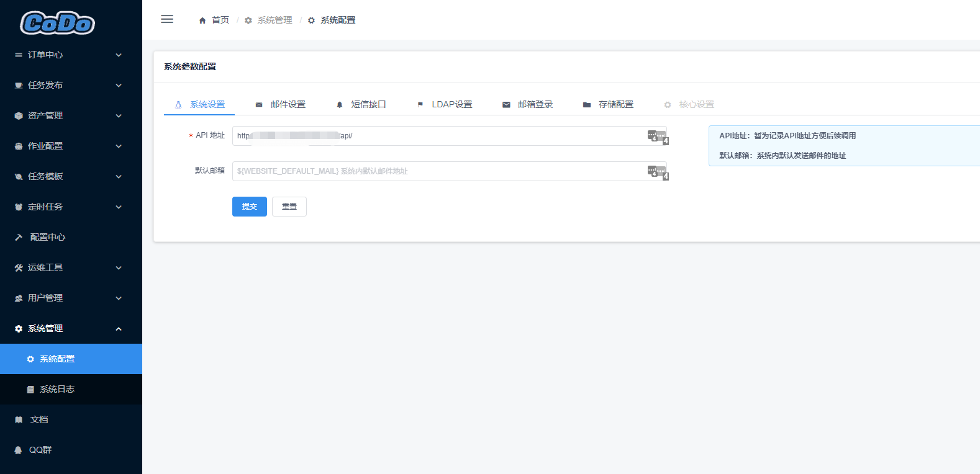Click the 作业配置 sidebar icon

point(19,146)
